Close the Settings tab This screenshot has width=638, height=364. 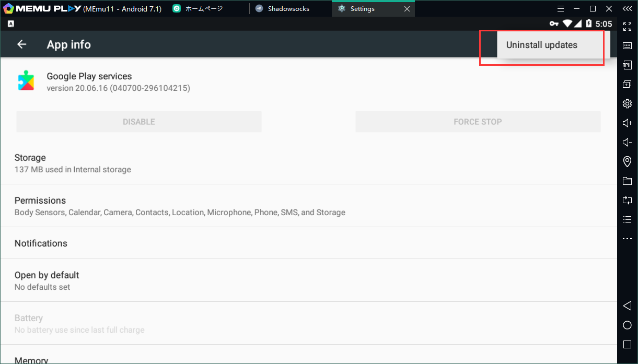click(x=407, y=9)
